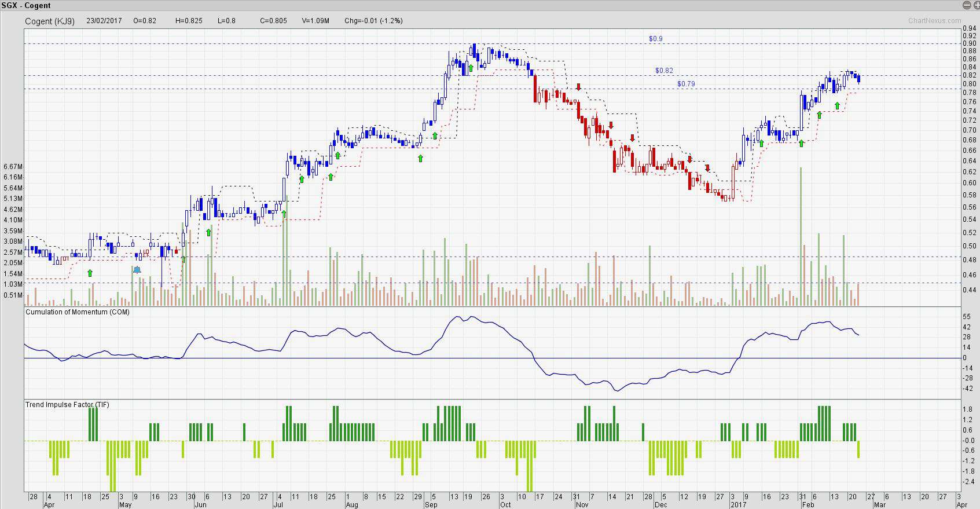
Task: Click the date value 23/02/2017
Action: tap(104, 21)
